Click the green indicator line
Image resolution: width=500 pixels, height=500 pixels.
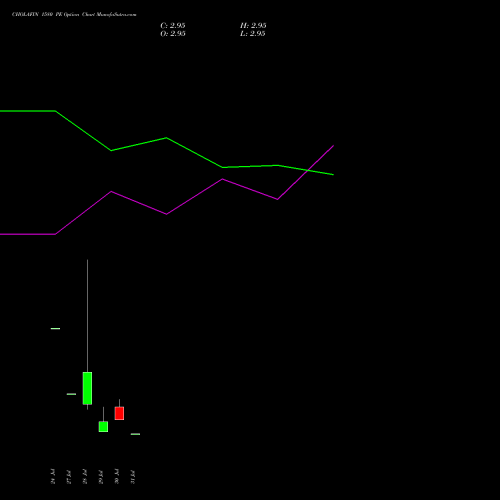pos(167,138)
